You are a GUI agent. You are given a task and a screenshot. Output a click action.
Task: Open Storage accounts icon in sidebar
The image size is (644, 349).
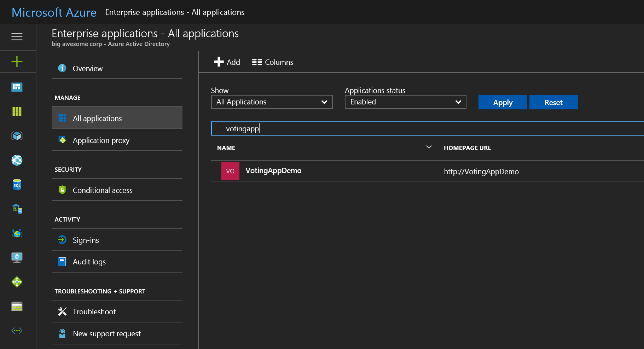point(17,307)
